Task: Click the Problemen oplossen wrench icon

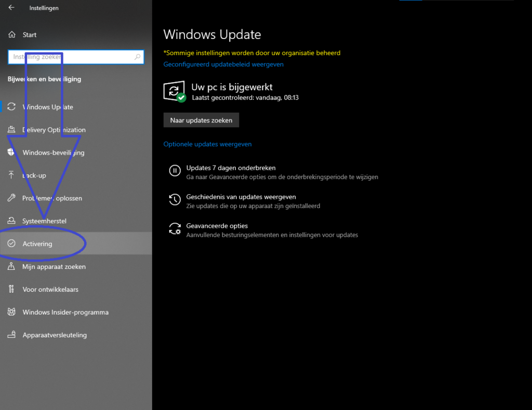Action: pos(11,198)
